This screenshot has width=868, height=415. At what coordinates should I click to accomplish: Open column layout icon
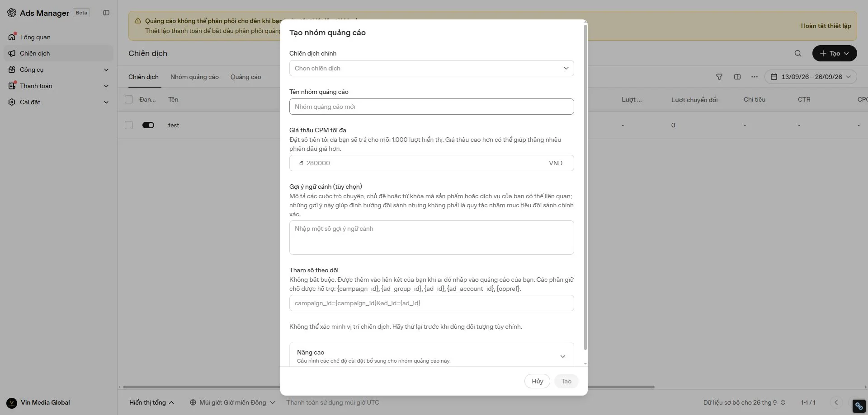coord(737,77)
